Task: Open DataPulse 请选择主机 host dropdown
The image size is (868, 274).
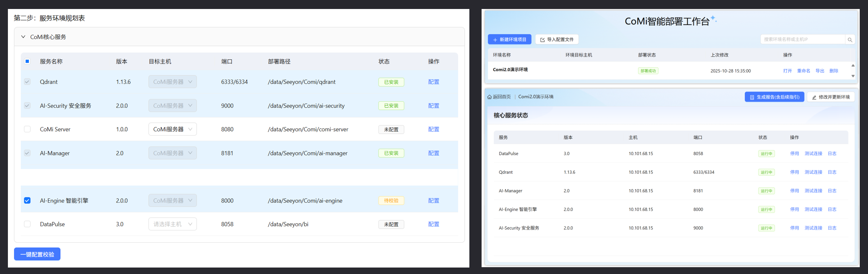Action: (x=172, y=224)
